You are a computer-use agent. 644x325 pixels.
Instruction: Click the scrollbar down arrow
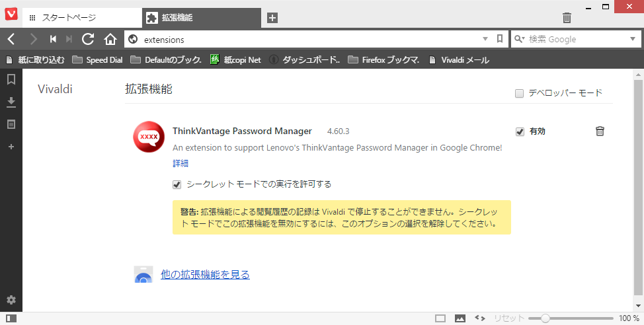pos(638,306)
